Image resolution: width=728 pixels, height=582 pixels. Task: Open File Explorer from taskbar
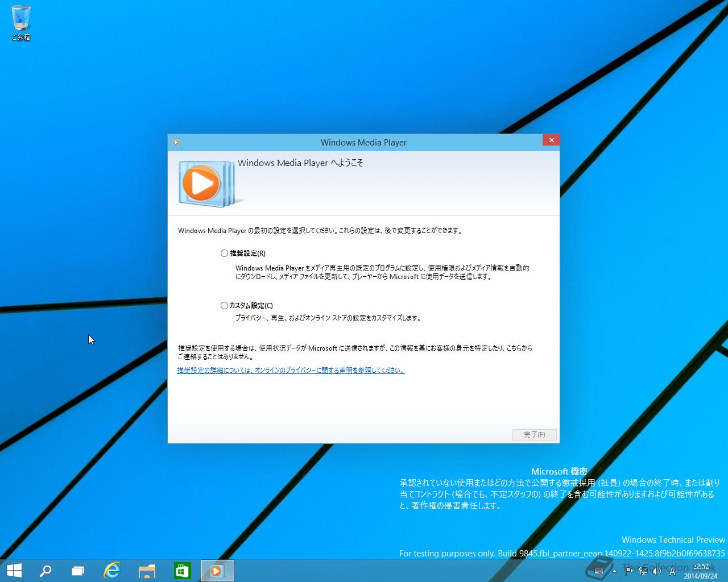coord(147,571)
